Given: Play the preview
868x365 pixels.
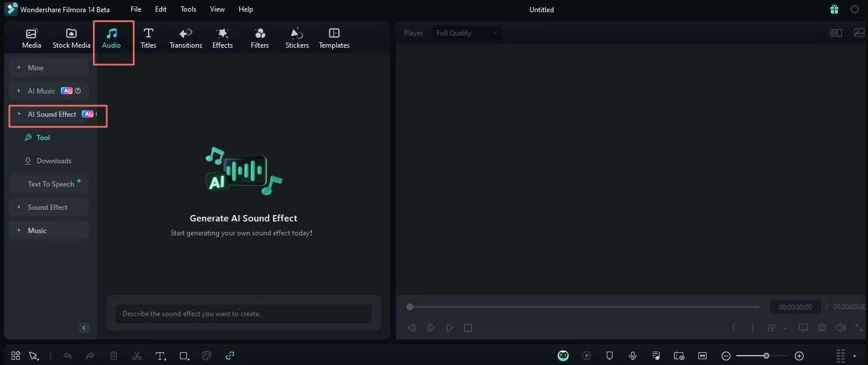Looking at the screenshot, I should coord(449,328).
